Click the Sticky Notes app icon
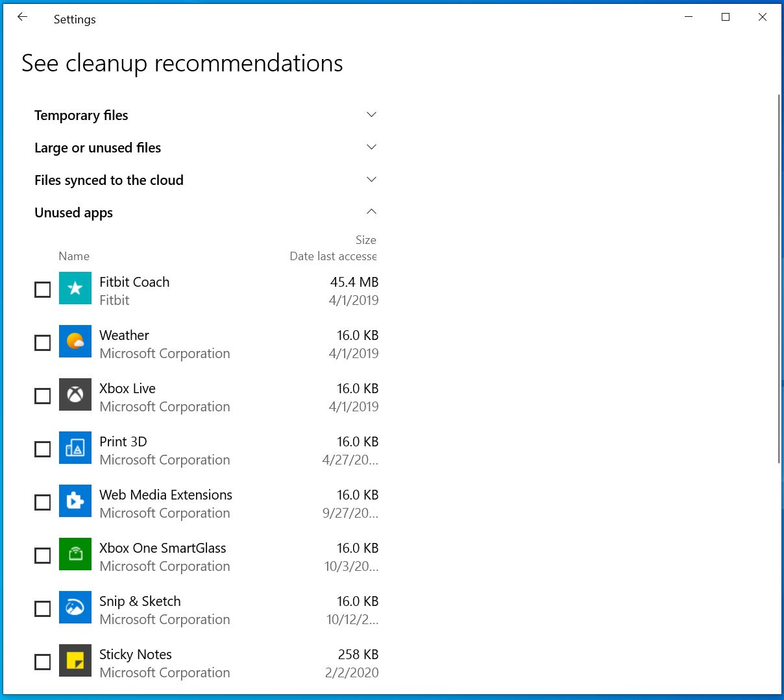Viewport: 784px width, 700px height. coord(75,660)
